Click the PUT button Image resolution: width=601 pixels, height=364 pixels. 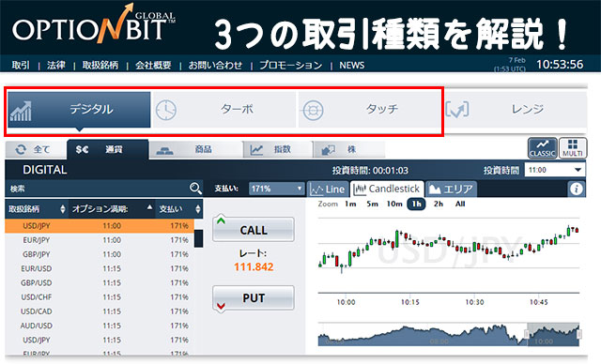point(254,297)
